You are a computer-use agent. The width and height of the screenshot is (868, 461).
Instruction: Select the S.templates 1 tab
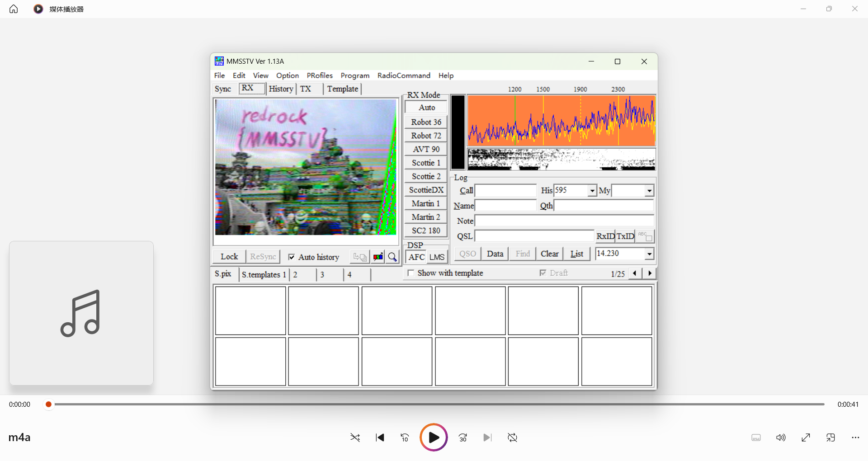click(x=264, y=274)
